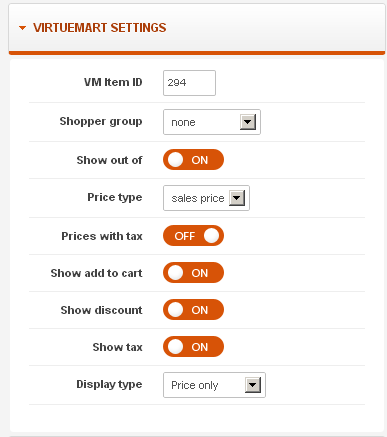Screen dimensions: 387x437
Task: Click the Shopper group label
Action: pos(101,121)
